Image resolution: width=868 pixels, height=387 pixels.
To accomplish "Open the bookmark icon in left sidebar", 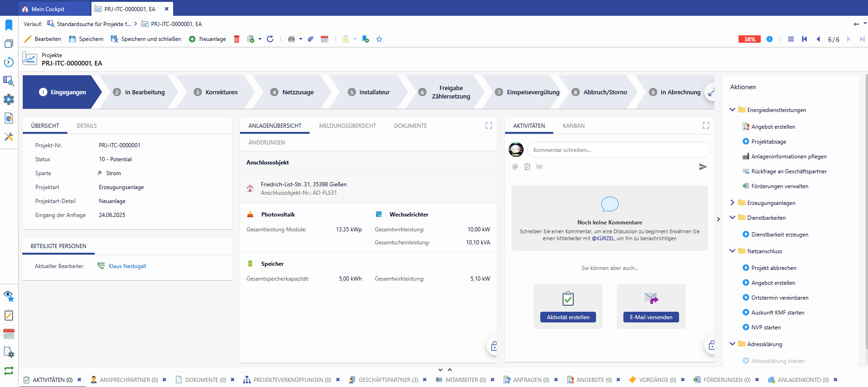I will point(9,25).
